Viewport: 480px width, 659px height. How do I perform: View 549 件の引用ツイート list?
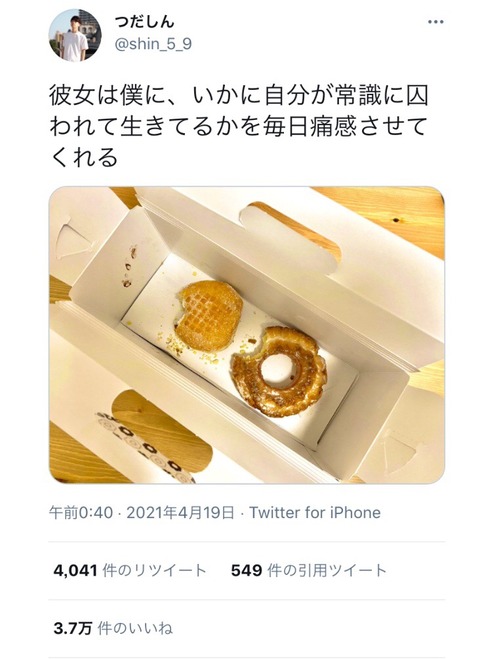[309, 571]
